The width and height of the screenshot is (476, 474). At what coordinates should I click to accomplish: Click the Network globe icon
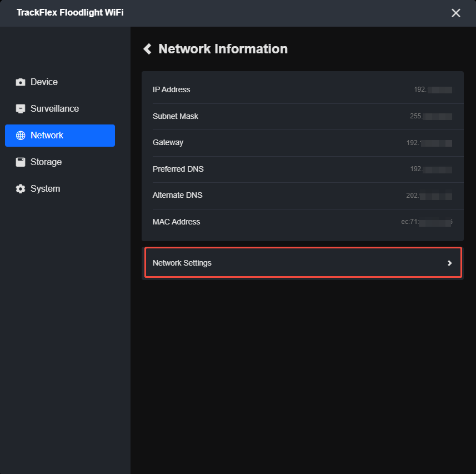21,136
